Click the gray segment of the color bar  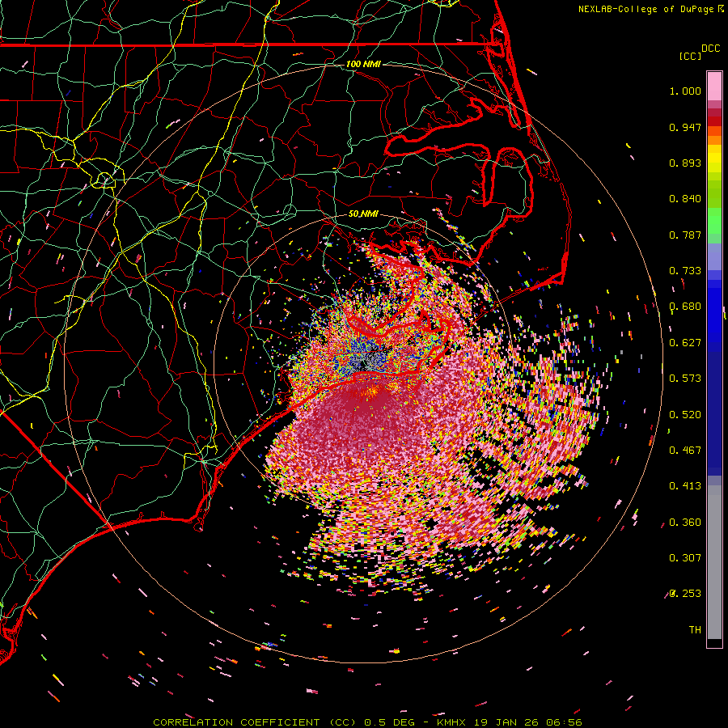point(714,562)
